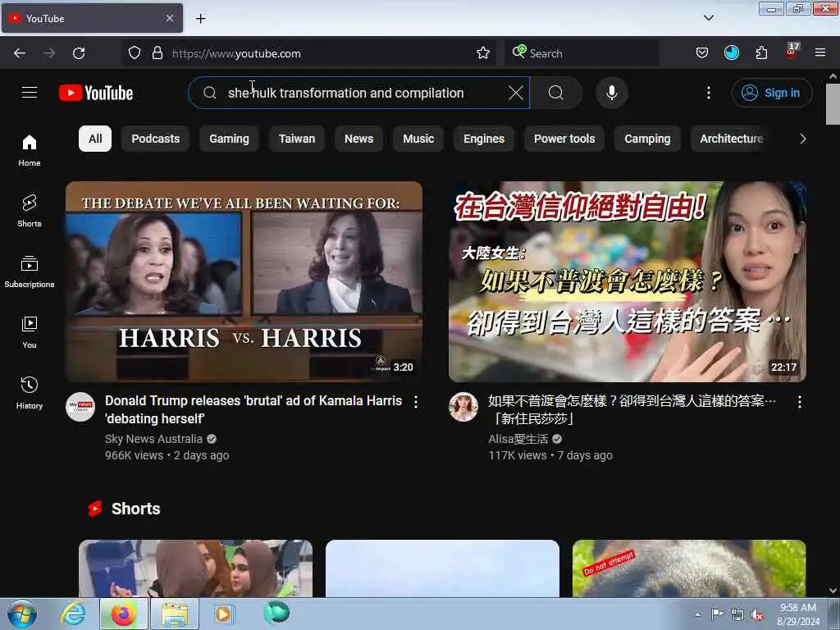This screenshot has width=840, height=630.
Task: Open the YouTube guide hamburger menu
Action: click(x=30, y=93)
